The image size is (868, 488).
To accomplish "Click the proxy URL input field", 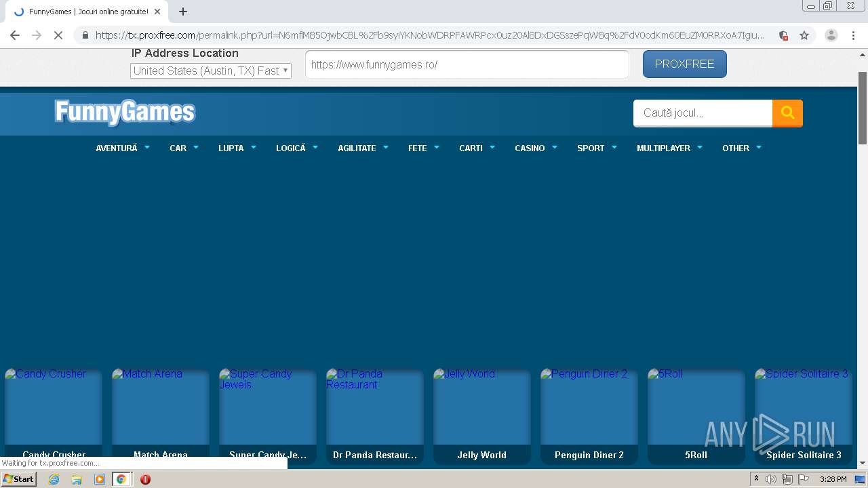I will (x=467, y=64).
